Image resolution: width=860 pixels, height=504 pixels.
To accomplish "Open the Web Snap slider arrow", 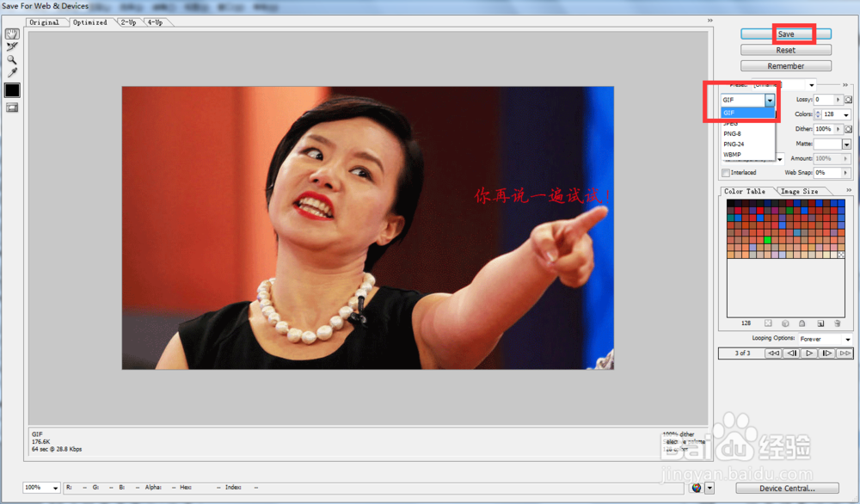I will 845,172.
